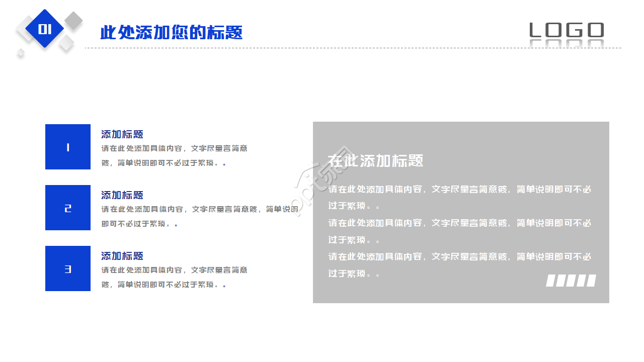Image resolution: width=644 pixels, height=362 pixels.
Task: Select the blue square labeled 2
Action: click(67, 208)
